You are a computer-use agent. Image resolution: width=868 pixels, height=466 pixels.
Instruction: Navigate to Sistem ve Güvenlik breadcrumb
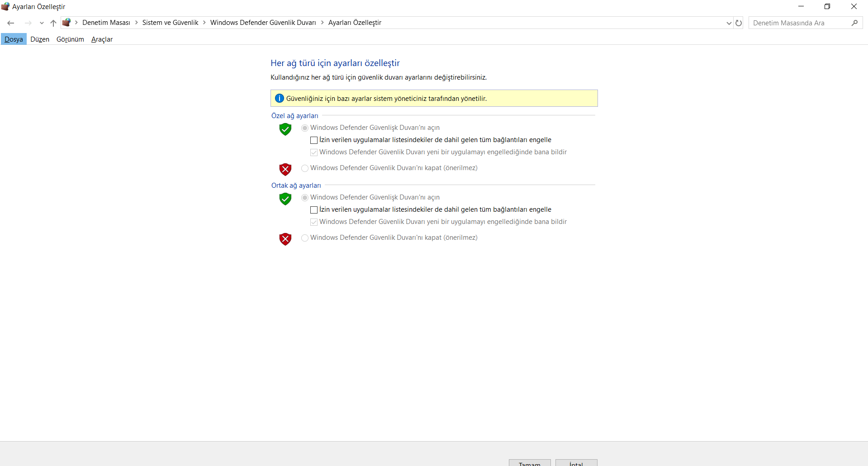(170, 23)
